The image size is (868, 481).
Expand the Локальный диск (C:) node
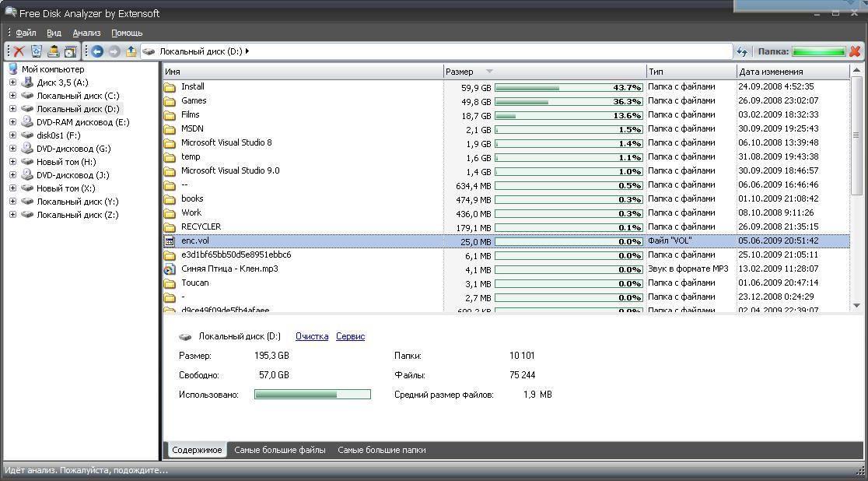point(12,96)
